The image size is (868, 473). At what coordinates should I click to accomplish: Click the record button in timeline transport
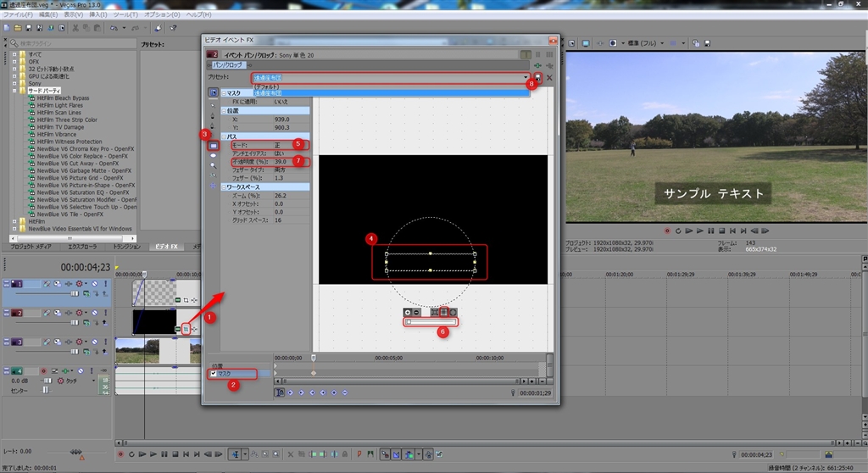coord(120,454)
